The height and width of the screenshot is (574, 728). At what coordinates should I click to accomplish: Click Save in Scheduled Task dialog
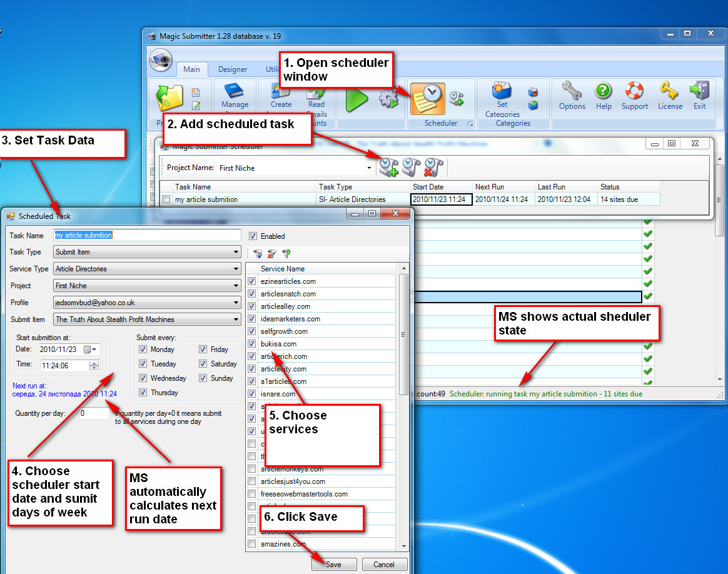click(334, 564)
